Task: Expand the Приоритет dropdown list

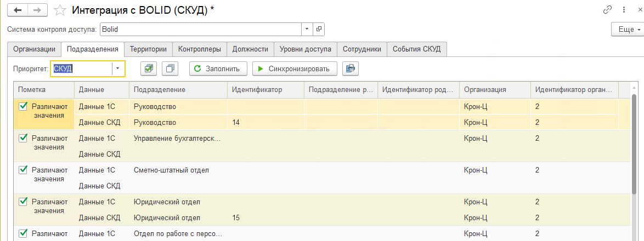Action: tap(118, 68)
